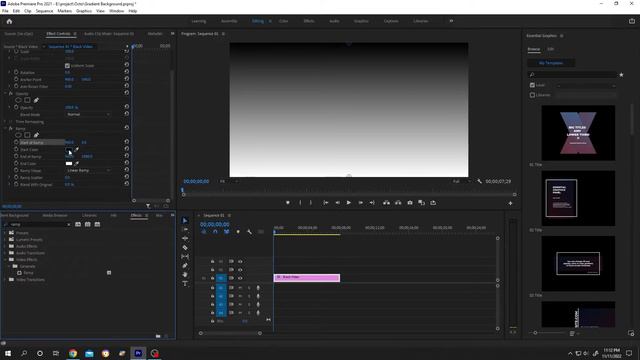Step back one frame in Program monitor
Image resolution: width=640 pixels, height=360 pixels.
(337, 202)
